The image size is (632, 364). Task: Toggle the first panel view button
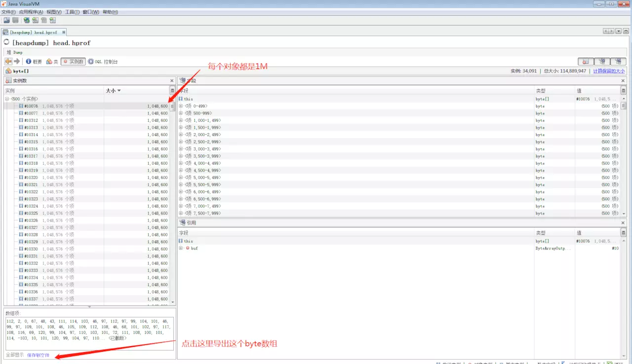click(586, 62)
